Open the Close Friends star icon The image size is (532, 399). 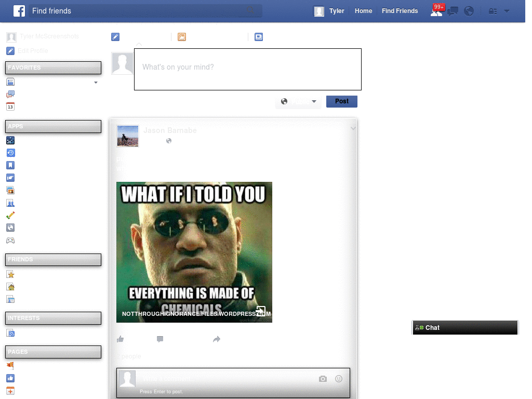(10, 274)
